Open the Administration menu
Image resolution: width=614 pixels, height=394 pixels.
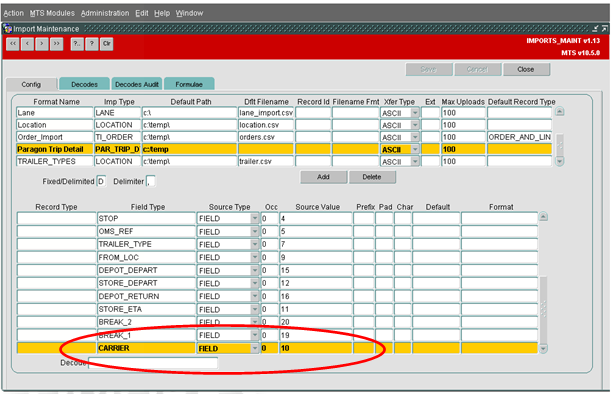(105, 13)
